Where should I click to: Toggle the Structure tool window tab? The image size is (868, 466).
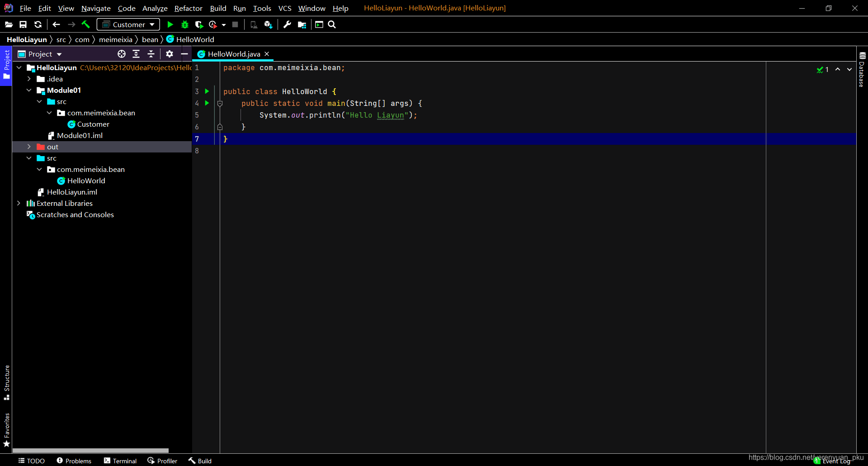(x=6, y=382)
